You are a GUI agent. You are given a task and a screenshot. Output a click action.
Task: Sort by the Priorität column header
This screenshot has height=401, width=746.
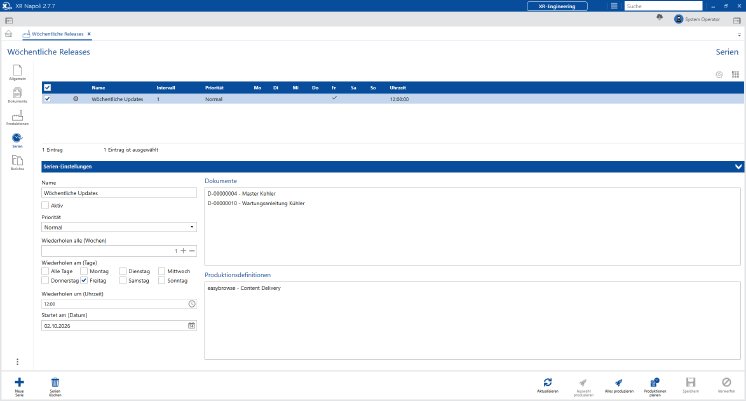pyautogui.click(x=215, y=88)
